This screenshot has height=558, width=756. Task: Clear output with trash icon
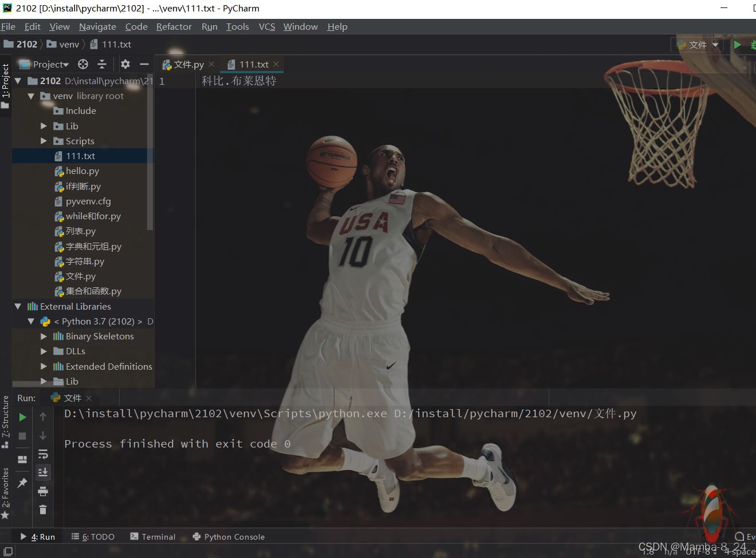pyautogui.click(x=43, y=509)
